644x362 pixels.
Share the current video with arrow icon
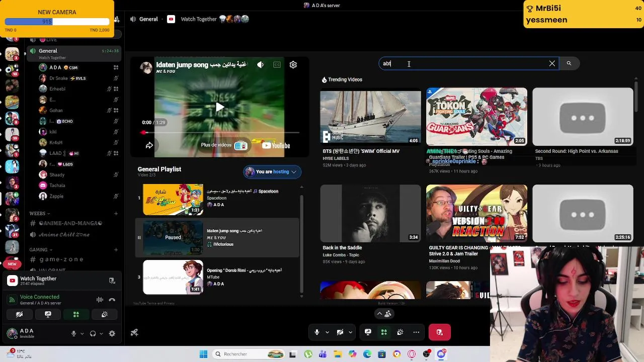149,145
